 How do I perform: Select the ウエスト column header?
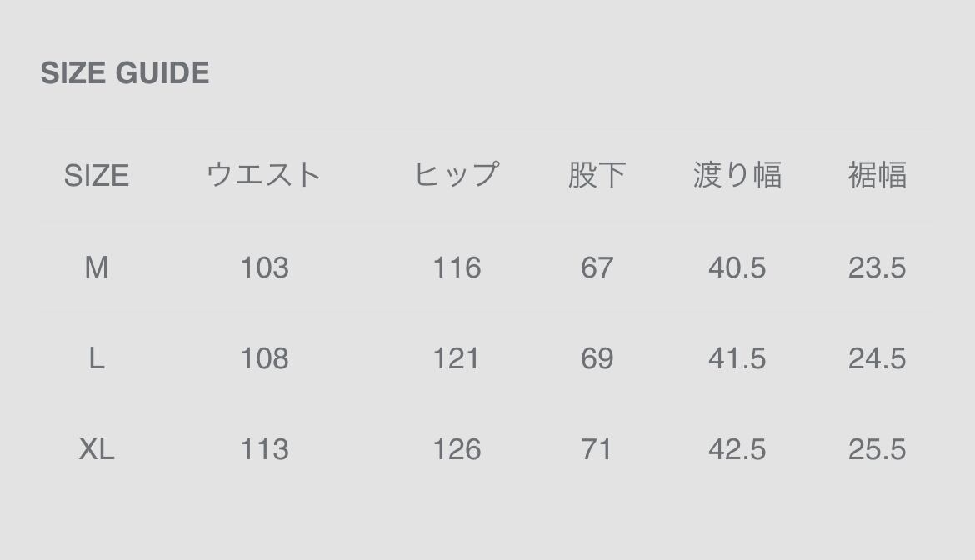(264, 175)
